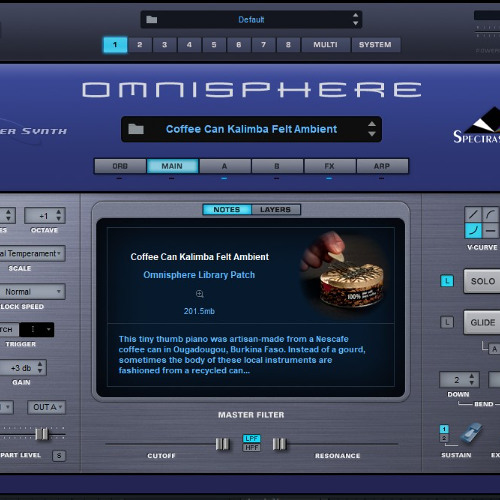Select part 8
The width and height of the screenshot is (500, 500).
(288, 45)
